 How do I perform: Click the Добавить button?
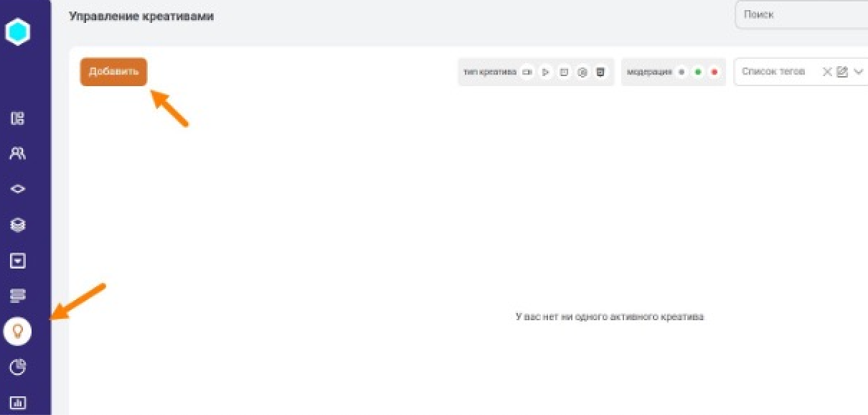113,72
